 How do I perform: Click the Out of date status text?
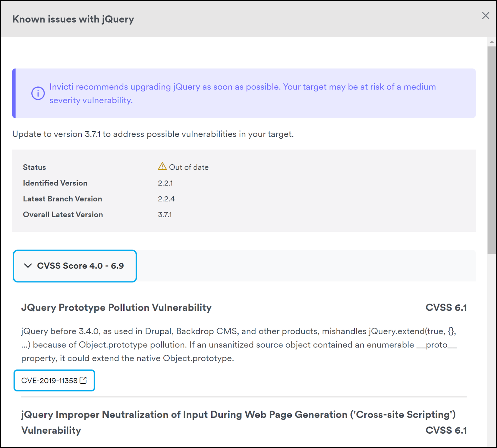point(189,167)
